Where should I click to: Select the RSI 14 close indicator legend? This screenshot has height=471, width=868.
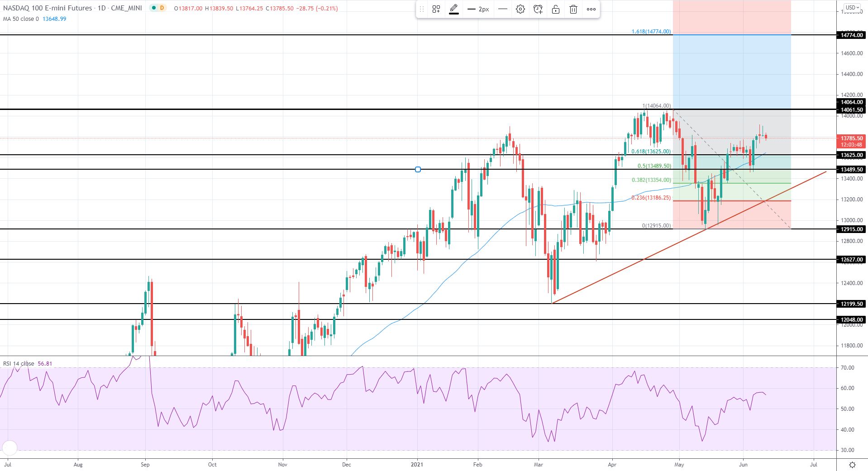[x=19, y=363]
